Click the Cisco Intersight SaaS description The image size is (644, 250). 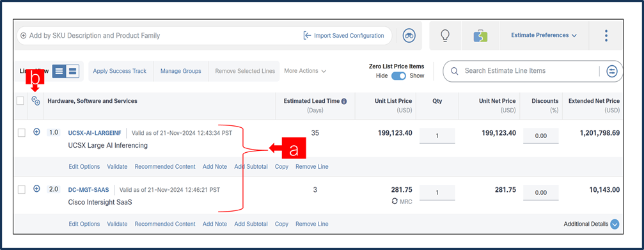click(100, 203)
